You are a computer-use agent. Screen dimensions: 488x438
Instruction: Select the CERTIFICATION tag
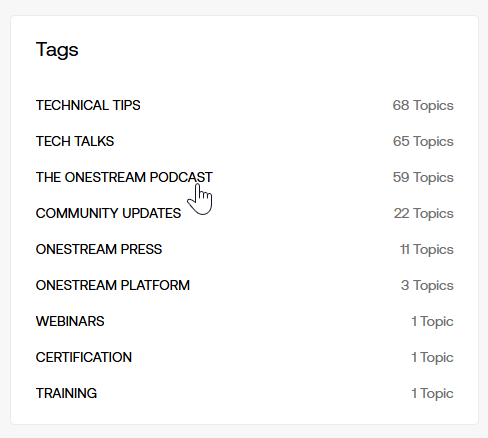tap(84, 357)
